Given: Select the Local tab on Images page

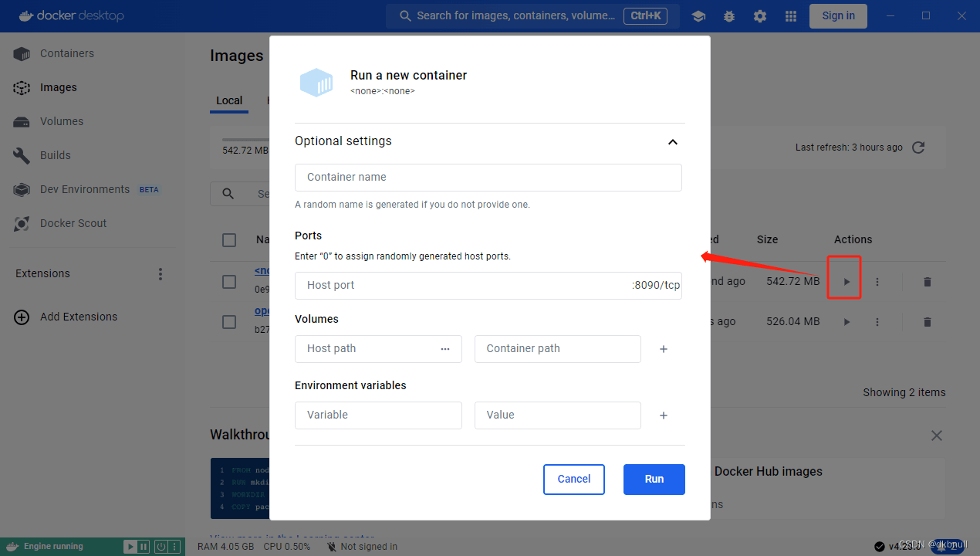Looking at the screenshot, I should coord(229,100).
